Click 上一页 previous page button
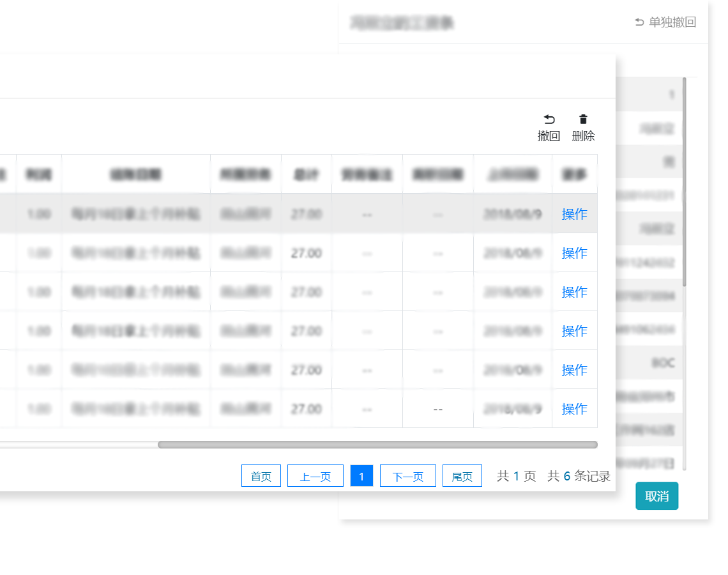The height and width of the screenshot is (575, 728). [315, 476]
